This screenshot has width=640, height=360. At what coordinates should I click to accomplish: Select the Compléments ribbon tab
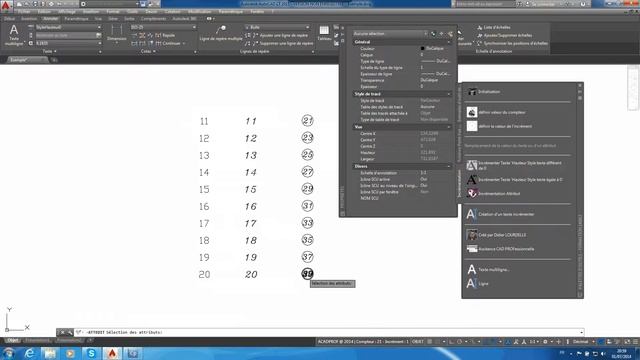[153, 19]
